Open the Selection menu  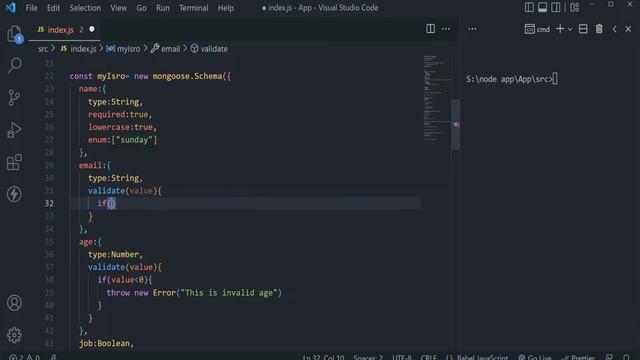click(x=85, y=8)
